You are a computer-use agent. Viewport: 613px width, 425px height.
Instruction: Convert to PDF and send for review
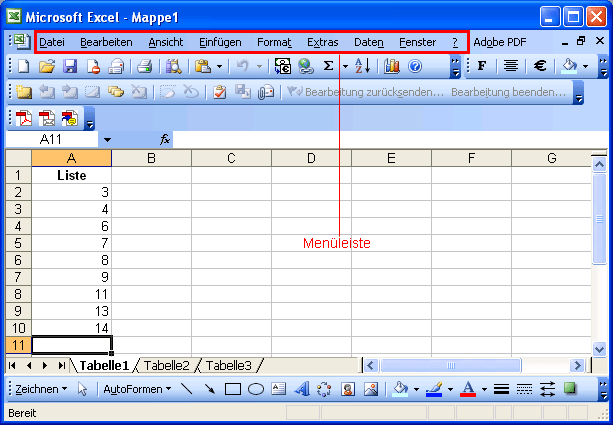[70, 118]
